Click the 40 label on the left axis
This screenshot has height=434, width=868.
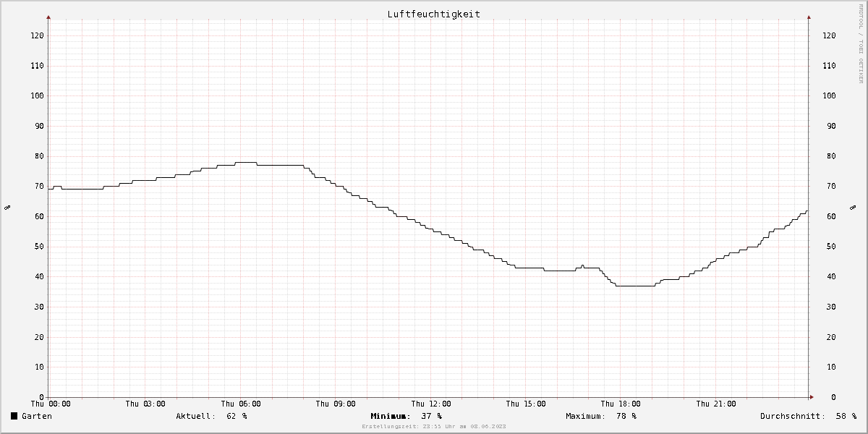pyautogui.click(x=38, y=276)
